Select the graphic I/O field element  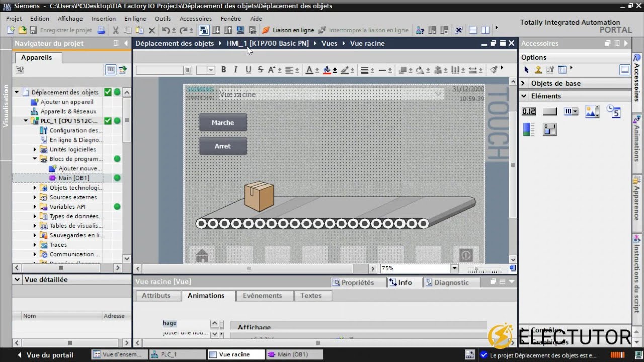pyautogui.click(x=592, y=111)
